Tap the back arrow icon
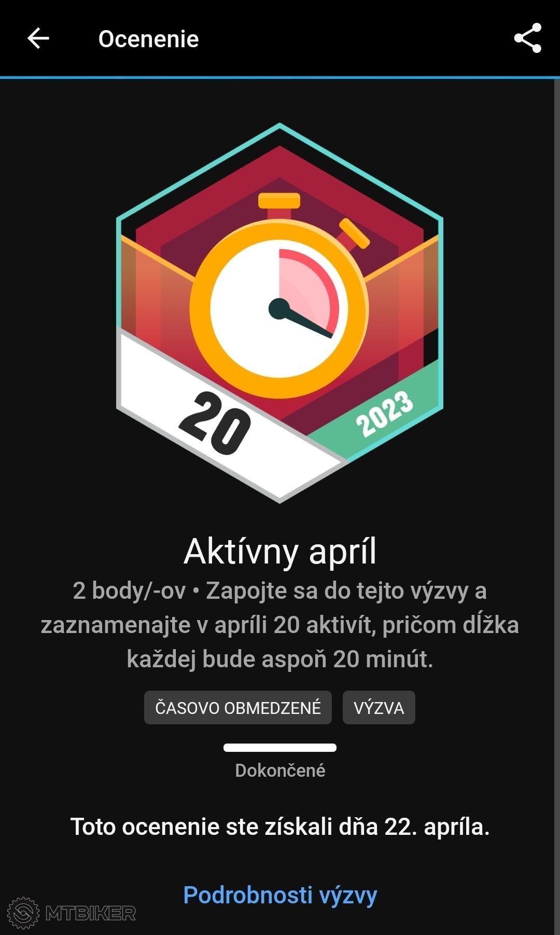 click(x=38, y=38)
